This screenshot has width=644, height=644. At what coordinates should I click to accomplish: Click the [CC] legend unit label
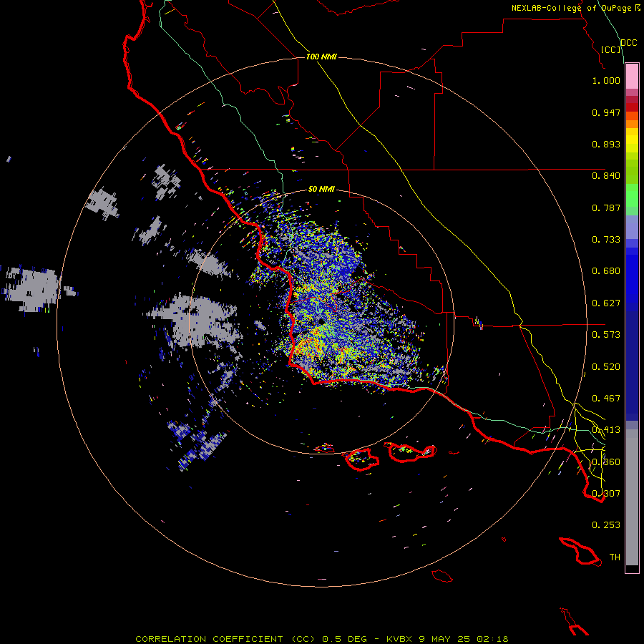[611, 49]
